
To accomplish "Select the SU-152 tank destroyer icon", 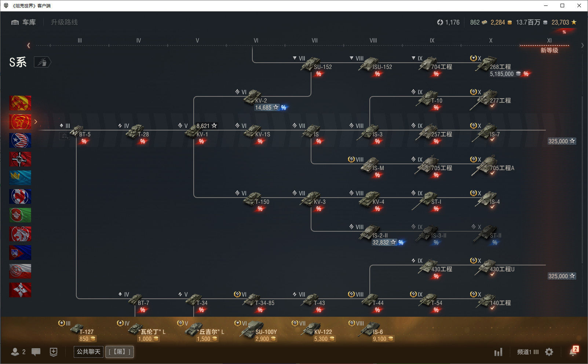I will tap(310, 65).
